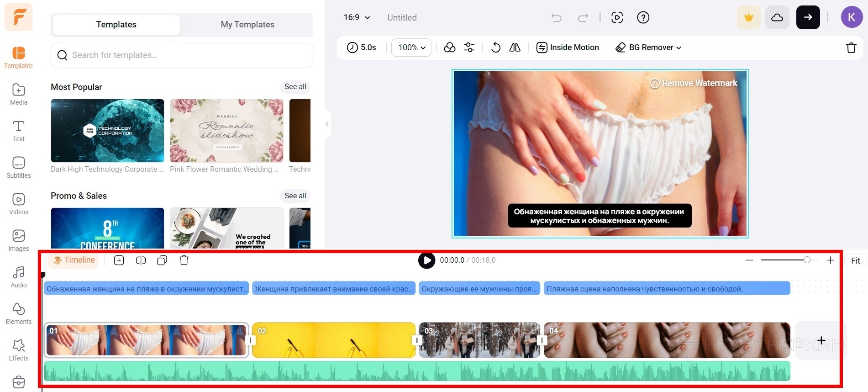Open the 16:9 aspect ratio dropdown
Image resolution: width=868 pixels, height=392 pixels.
click(x=357, y=17)
